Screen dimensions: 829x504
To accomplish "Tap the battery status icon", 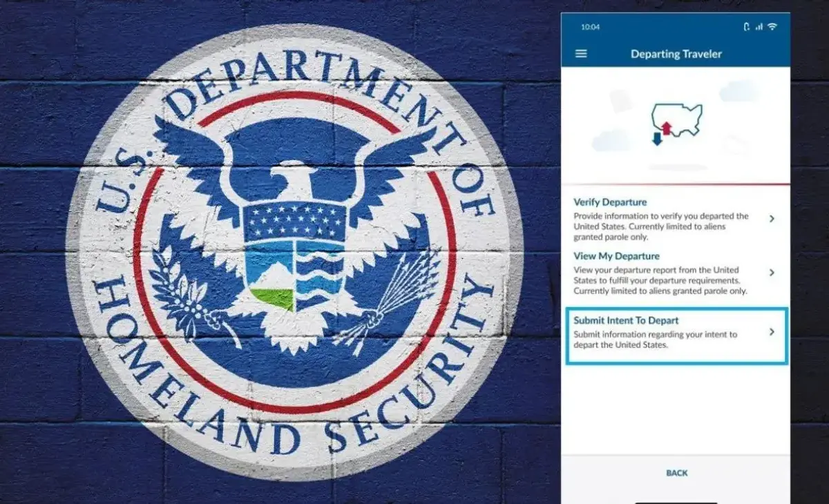I will (747, 27).
